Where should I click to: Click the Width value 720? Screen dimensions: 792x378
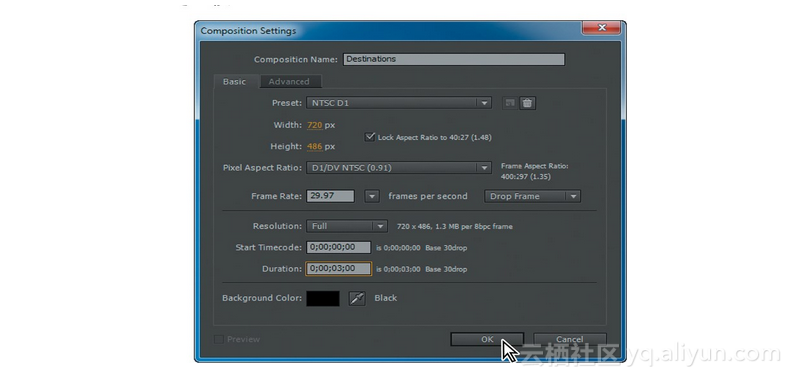pos(315,125)
